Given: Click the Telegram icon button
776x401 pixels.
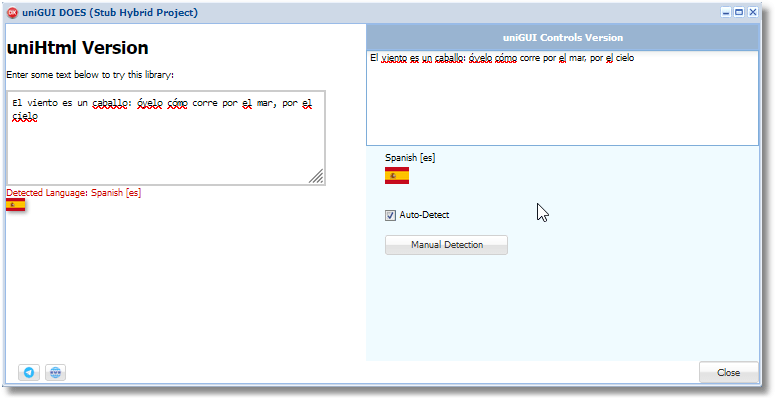Looking at the screenshot, I should (x=29, y=372).
